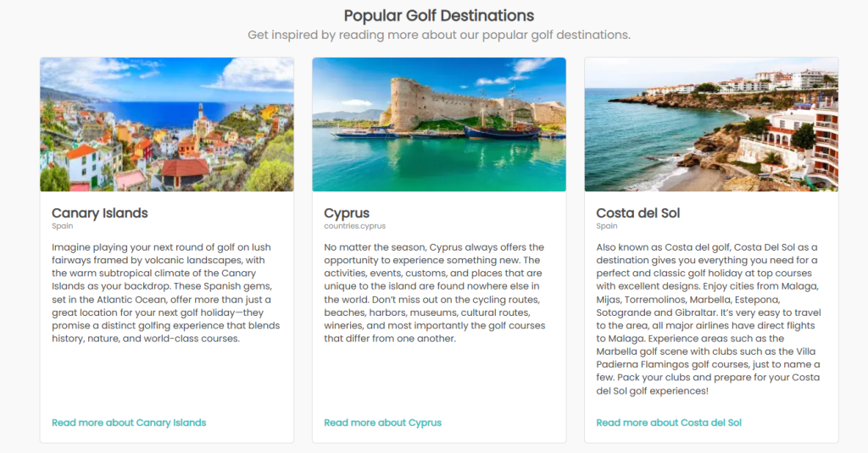The image size is (868, 453).
Task: Open the Cyprus harbor castle photo
Action: click(x=439, y=124)
